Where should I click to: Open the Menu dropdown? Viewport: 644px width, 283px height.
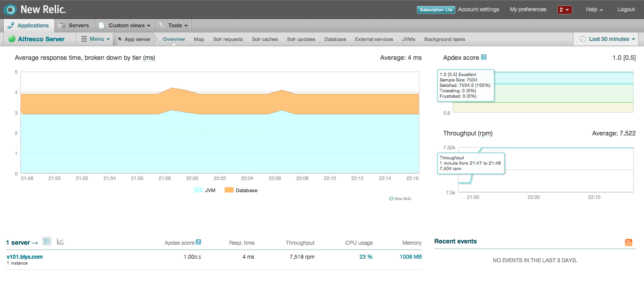95,39
